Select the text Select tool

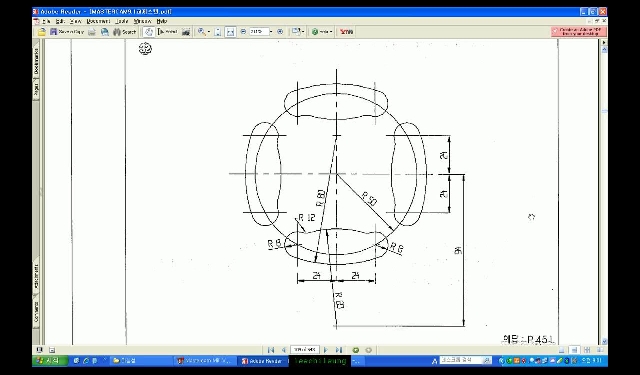point(167,32)
